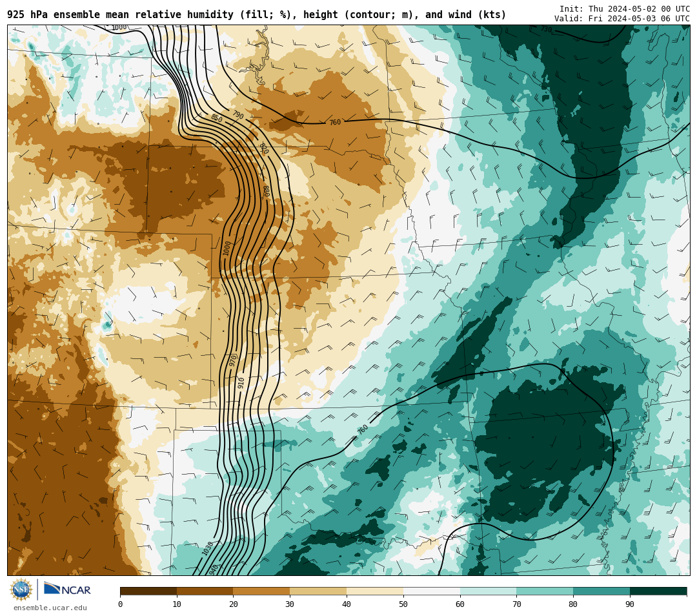
Task: Click the colorbar tick label '40'
Action: pos(347,604)
